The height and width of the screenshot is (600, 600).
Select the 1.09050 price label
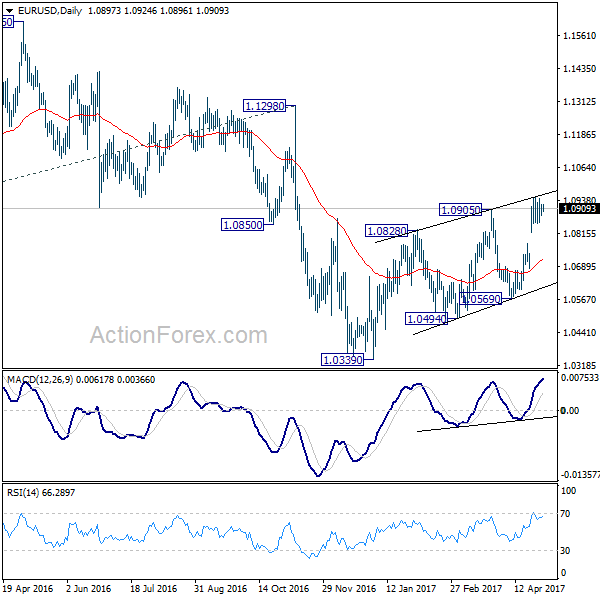pyautogui.click(x=460, y=210)
